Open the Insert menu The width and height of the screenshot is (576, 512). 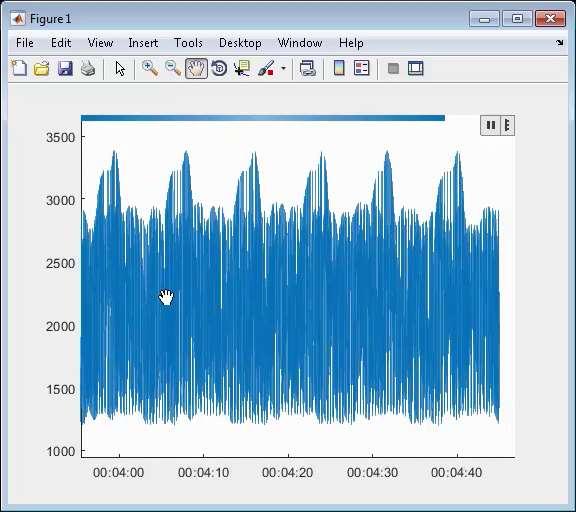143,43
